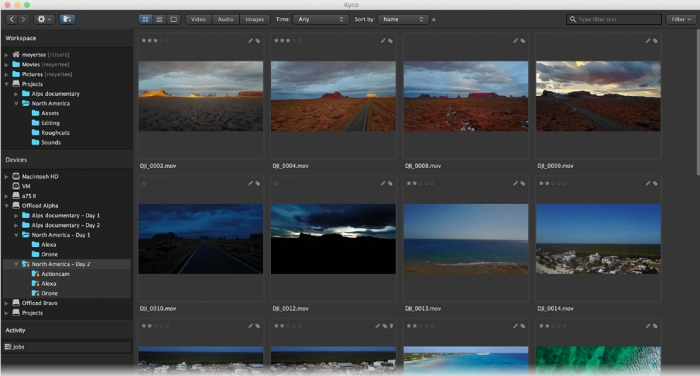Click tag icon on DJI_0004.mov card
The width and height of the screenshot is (700, 376).
pyautogui.click(x=390, y=41)
